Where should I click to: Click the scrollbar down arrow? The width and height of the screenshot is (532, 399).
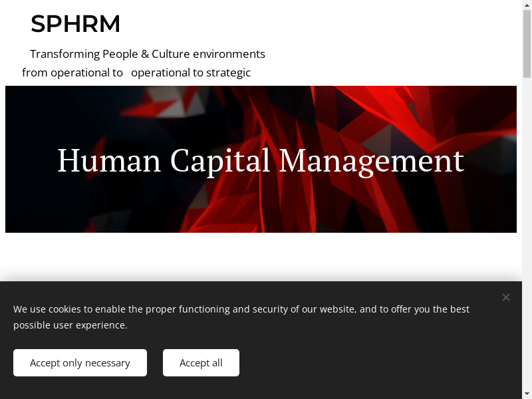point(527,394)
